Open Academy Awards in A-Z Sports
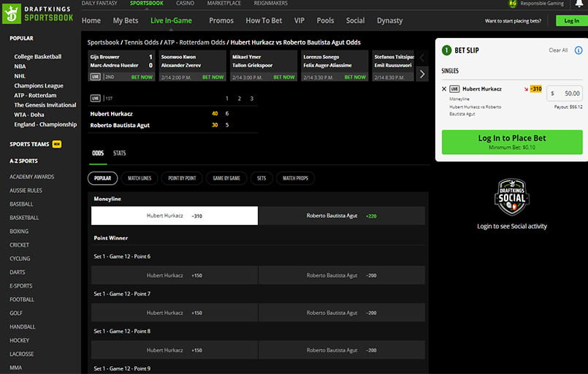 pyautogui.click(x=32, y=177)
